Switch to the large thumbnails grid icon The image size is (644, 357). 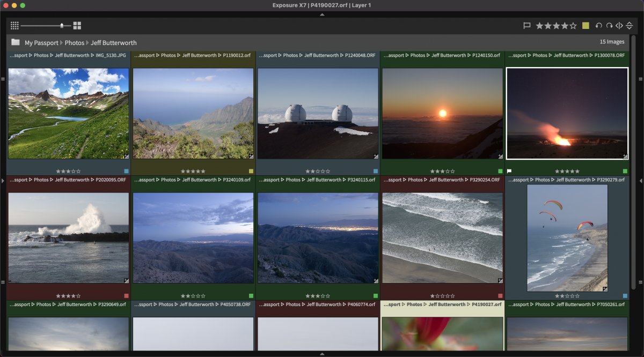[77, 25]
